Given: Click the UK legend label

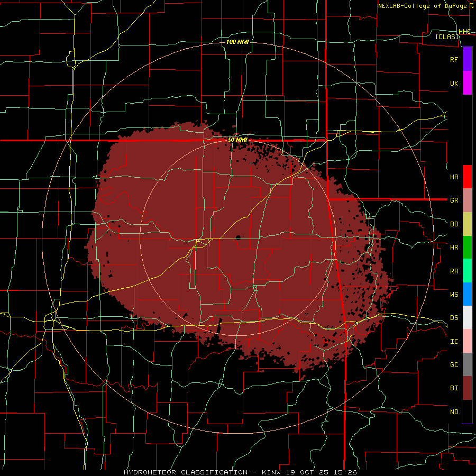Looking at the screenshot, I should [x=454, y=83].
